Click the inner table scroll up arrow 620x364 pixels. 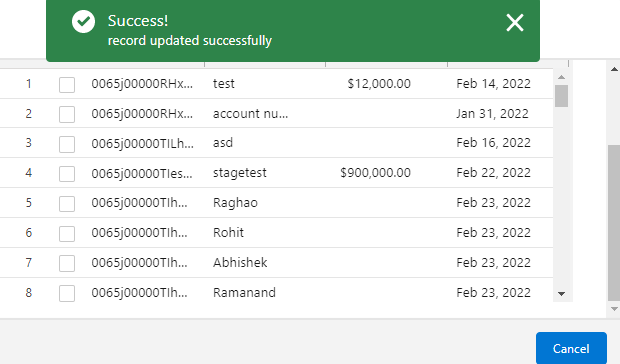click(561, 77)
